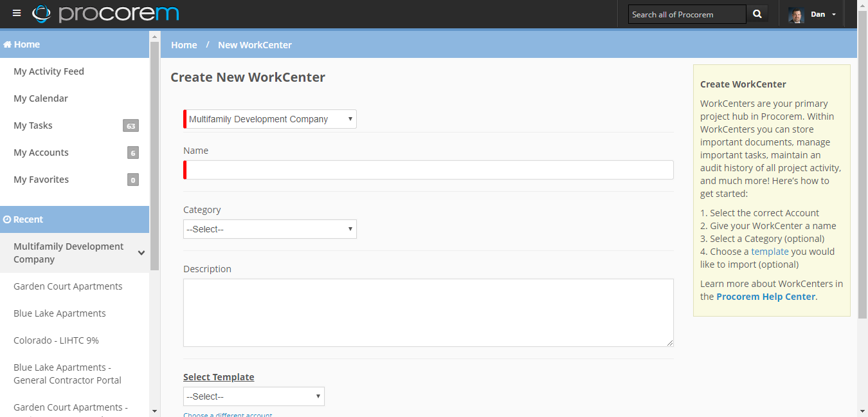Click the Choose a different account link
Image resolution: width=868 pixels, height=417 pixels.
pyautogui.click(x=228, y=414)
